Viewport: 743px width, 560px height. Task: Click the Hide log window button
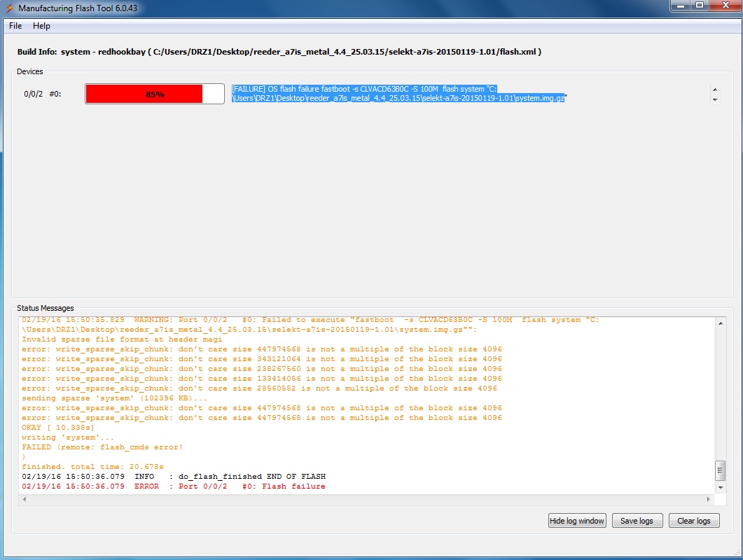[x=577, y=521]
